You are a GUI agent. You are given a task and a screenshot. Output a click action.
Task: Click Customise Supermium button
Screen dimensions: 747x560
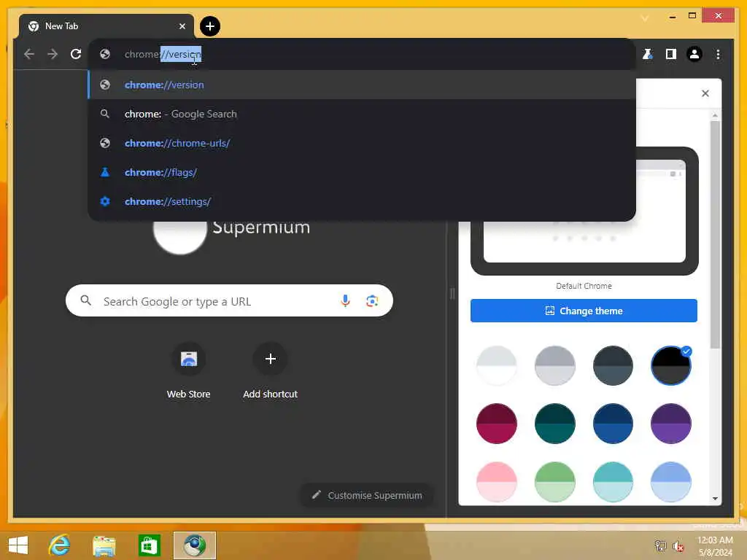(367, 495)
